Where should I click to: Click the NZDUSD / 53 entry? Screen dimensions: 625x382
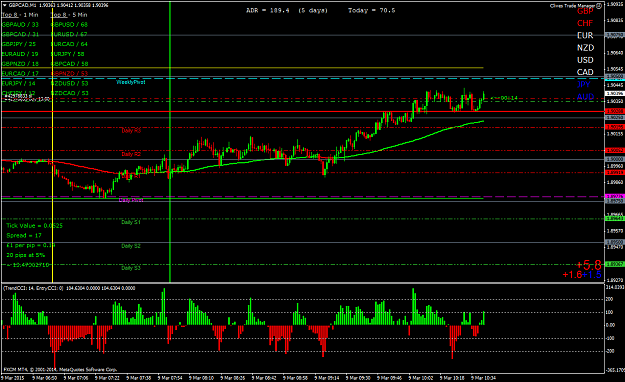tap(69, 83)
